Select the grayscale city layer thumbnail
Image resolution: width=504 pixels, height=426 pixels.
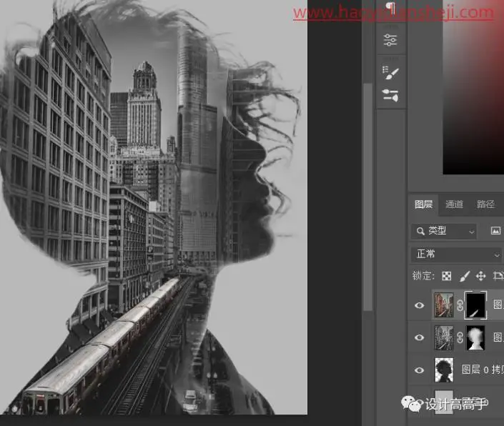443,337
